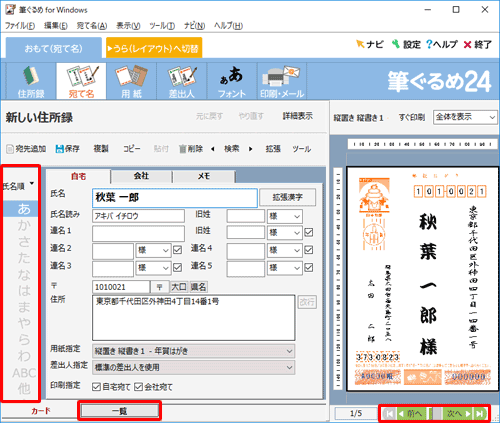
Task: Toggle the 会社宛て checkbox
Action: click(x=138, y=387)
